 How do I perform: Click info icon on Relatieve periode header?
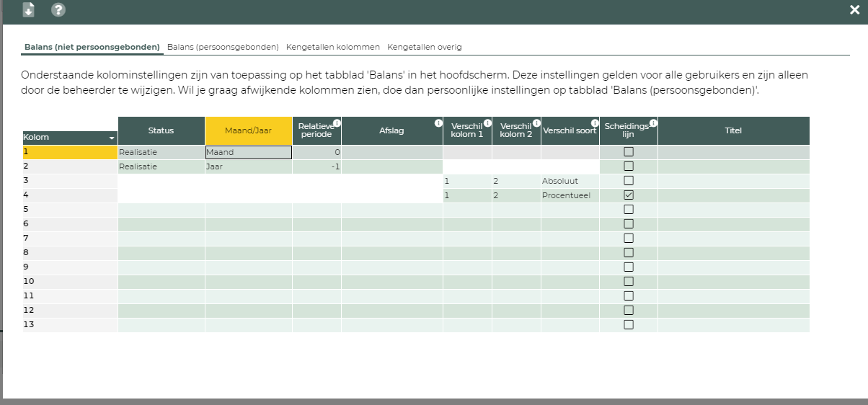click(337, 123)
